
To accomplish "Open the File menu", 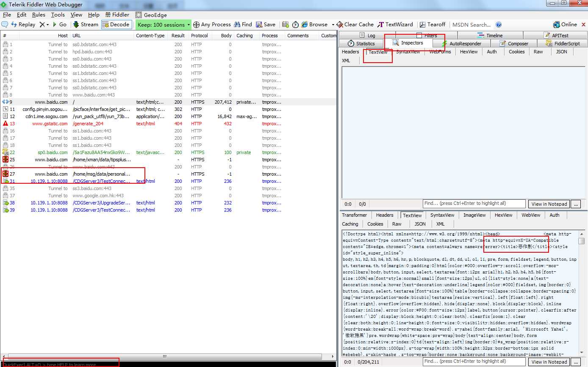I will coord(7,15).
